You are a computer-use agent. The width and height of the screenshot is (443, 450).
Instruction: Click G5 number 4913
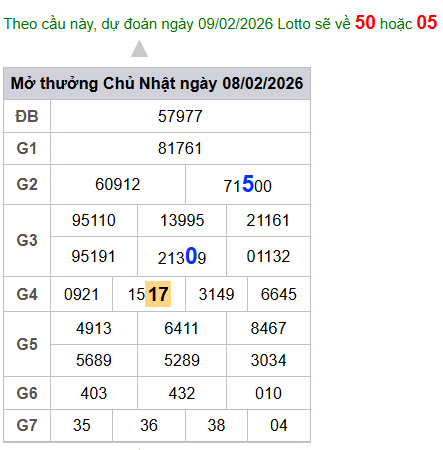pyautogui.click(x=94, y=328)
